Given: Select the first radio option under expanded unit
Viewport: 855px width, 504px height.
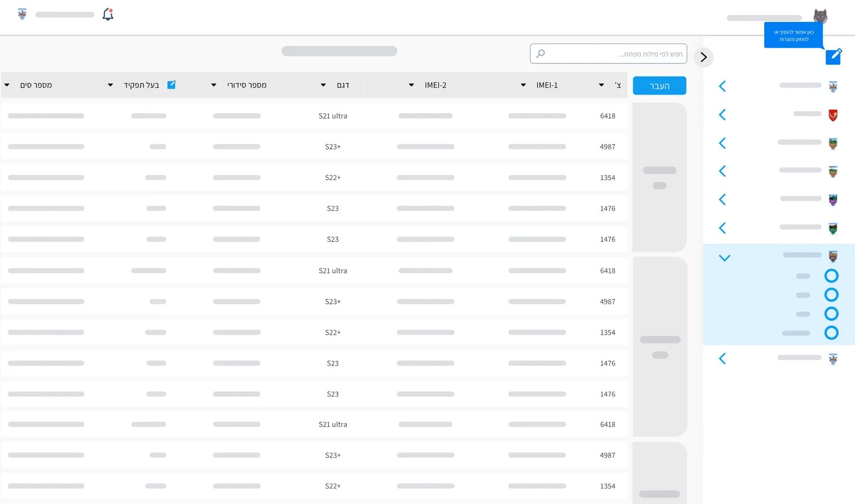Looking at the screenshot, I should pos(831,276).
